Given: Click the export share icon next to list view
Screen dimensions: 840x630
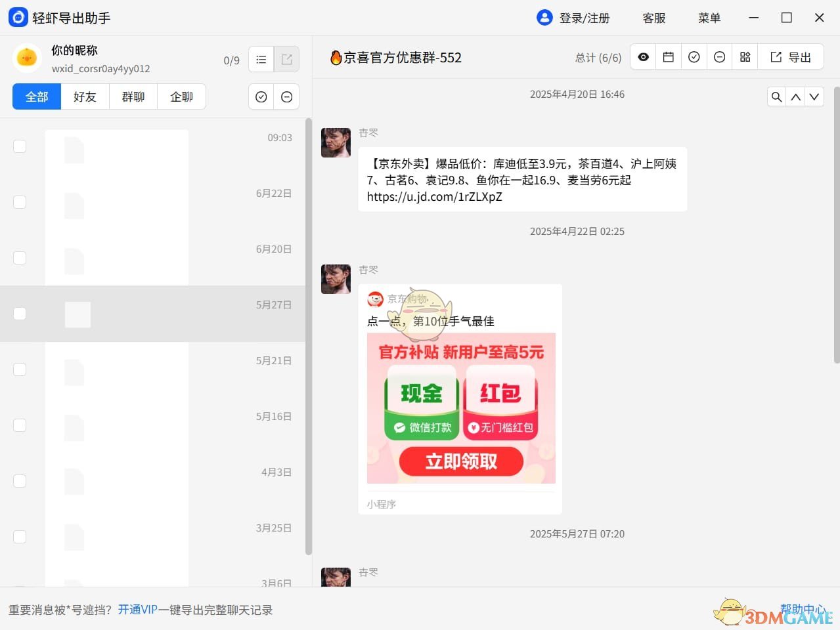Looking at the screenshot, I should 286,58.
